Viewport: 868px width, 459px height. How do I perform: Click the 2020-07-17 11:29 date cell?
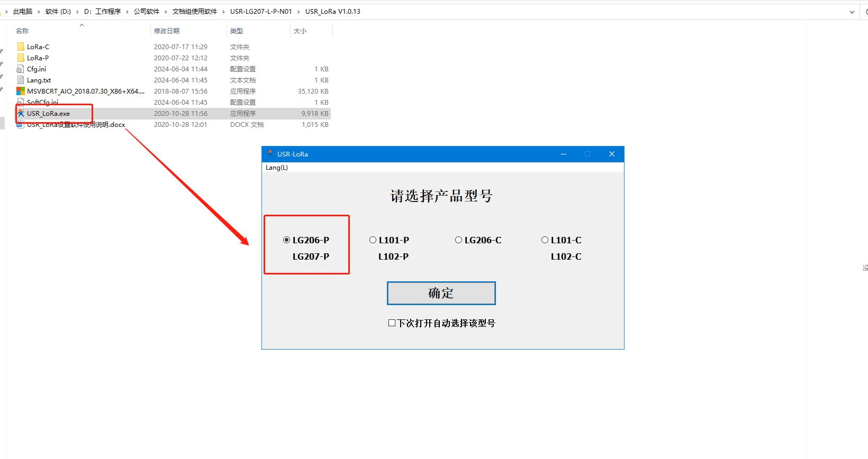(x=180, y=47)
